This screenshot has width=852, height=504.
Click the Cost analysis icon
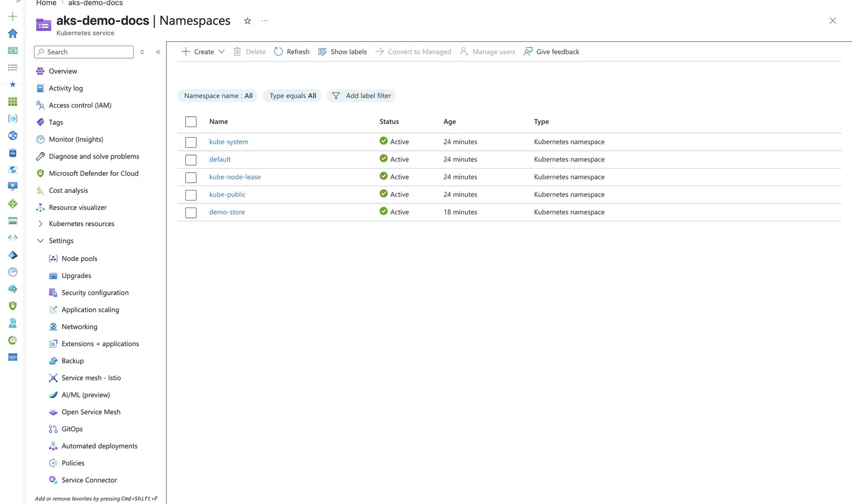click(x=40, y=190)
